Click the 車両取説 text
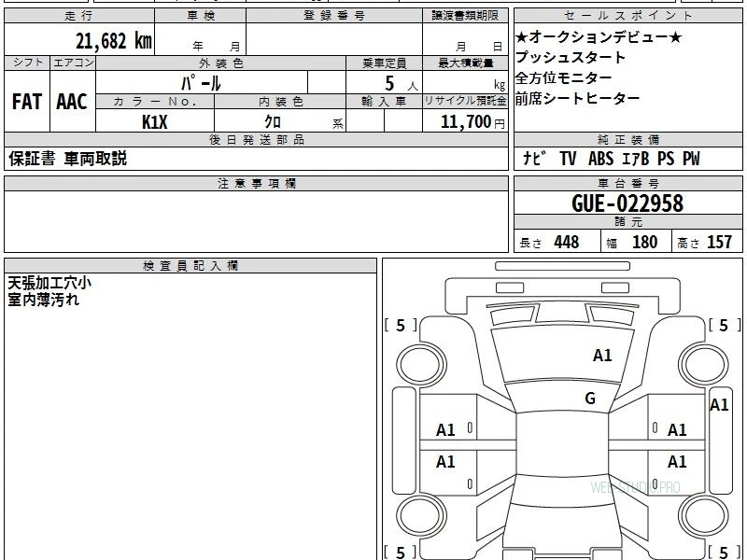 point(95,159)
